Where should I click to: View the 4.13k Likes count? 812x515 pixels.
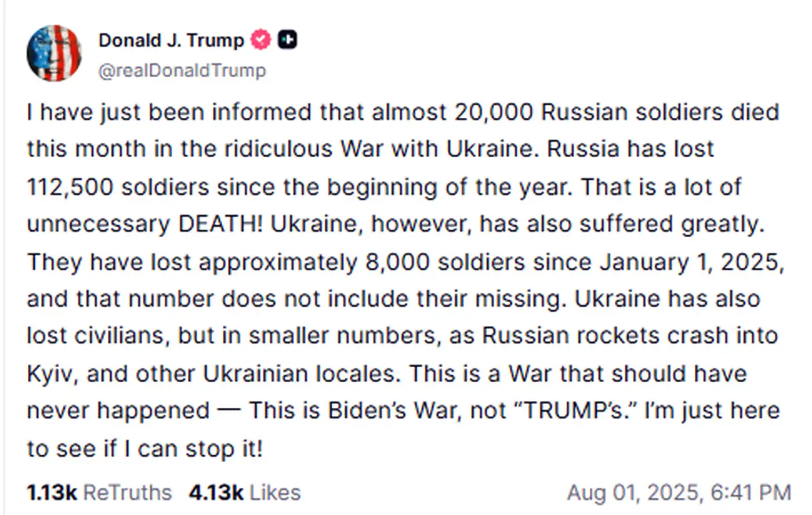coord(216,492)
